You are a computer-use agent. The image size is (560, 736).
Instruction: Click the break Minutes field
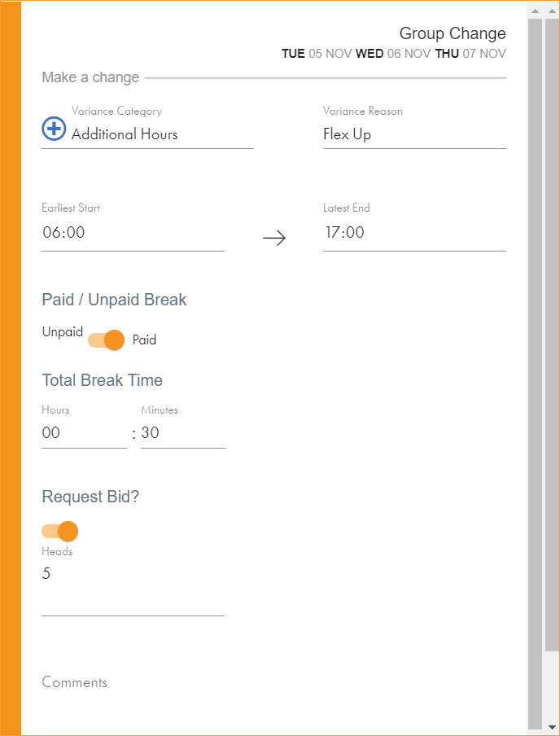pyautogui.click(x=182, y=433)
